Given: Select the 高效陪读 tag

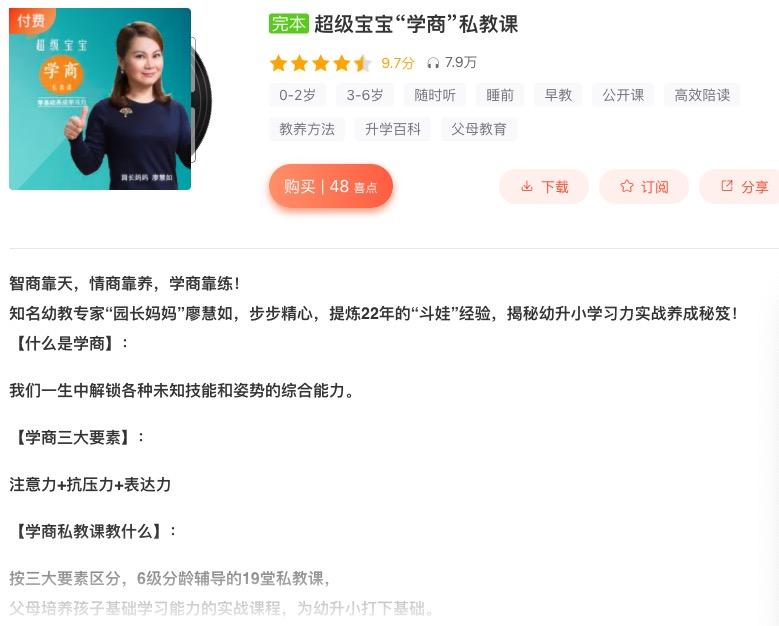Looking at the screenshot, I should click(702, 95).
